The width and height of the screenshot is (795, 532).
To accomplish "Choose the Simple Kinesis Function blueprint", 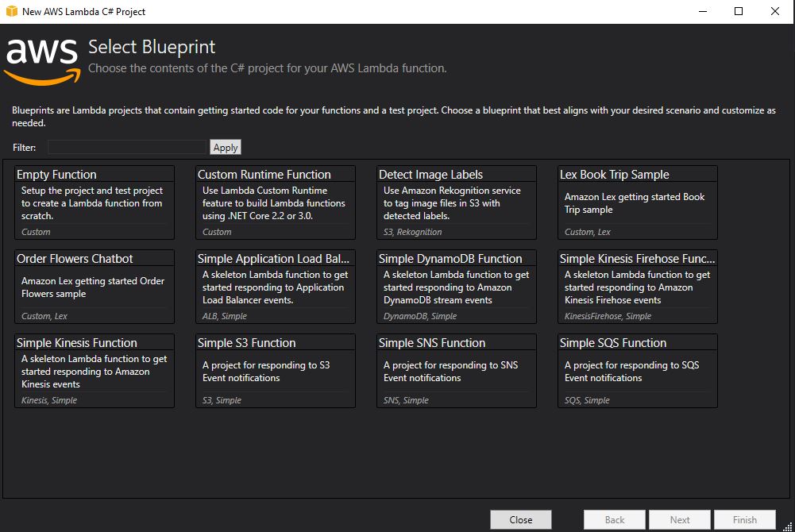I will (94, 371).
